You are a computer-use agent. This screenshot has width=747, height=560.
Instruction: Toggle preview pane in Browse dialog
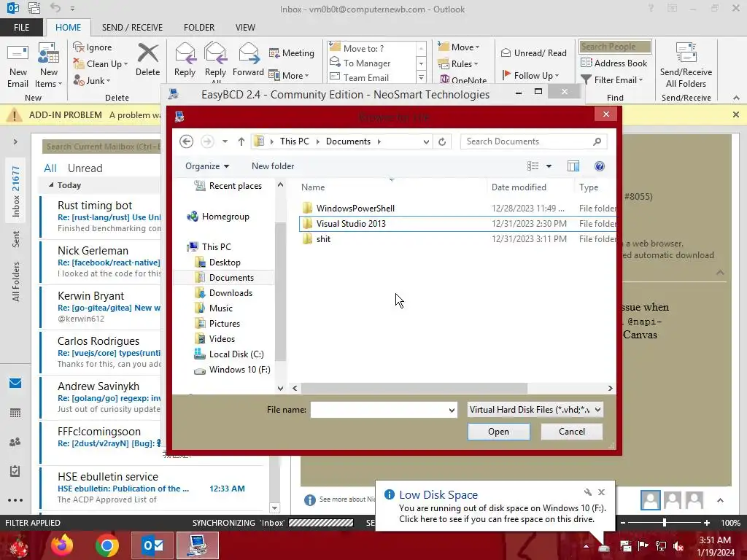pyautogui.click(x=573, y=166)
